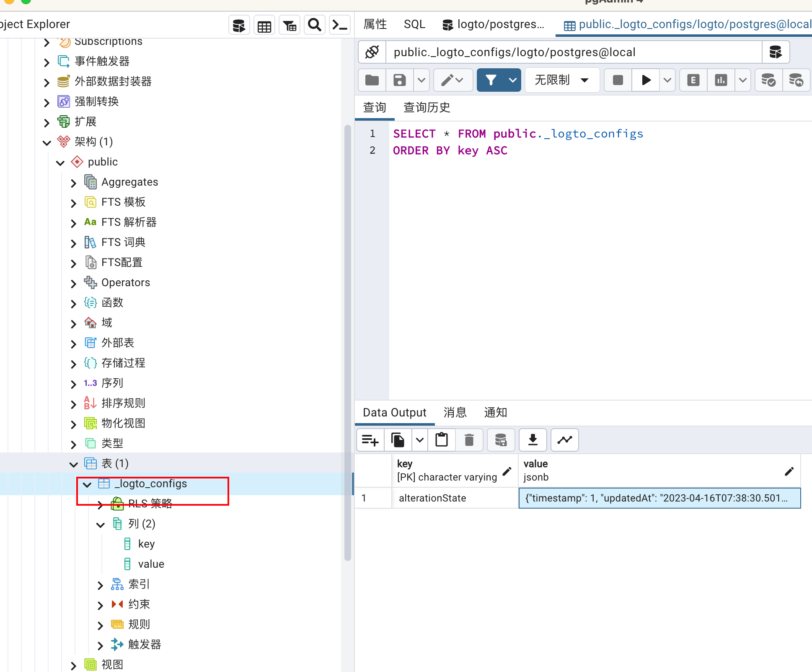Add a row in Data Output

tap(370, 440)
